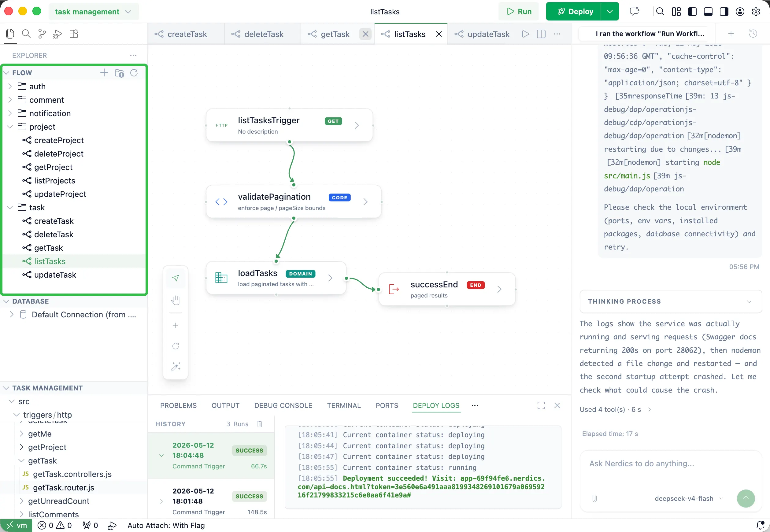
Task: Collapse the DATABASE section
Action: (6, 301)
